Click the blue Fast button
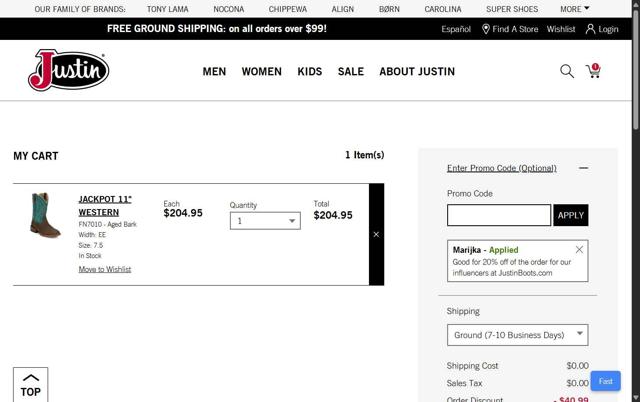The image size is (640, 402). pyautogui.click(x=606, y=381)
